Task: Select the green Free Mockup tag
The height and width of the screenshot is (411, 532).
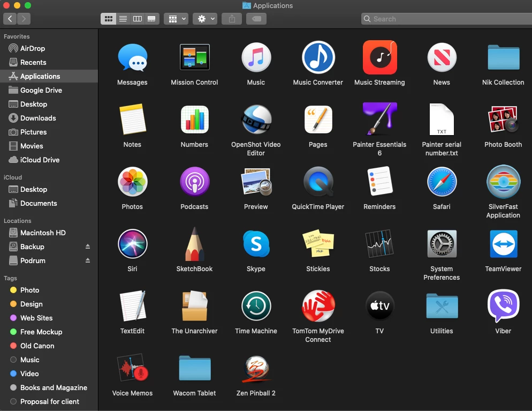Action: tap(49, 332)
